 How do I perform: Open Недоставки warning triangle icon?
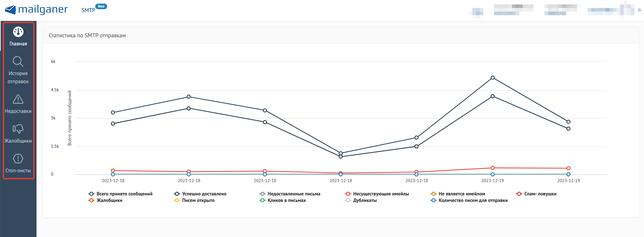[18, 99]
